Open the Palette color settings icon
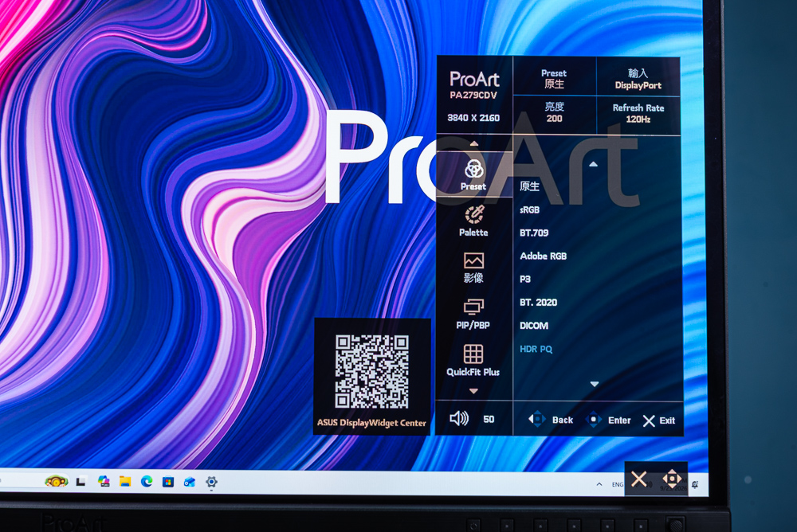Image resolution: width=797 pixels, height=532 pixels. [x=474, y=214]
